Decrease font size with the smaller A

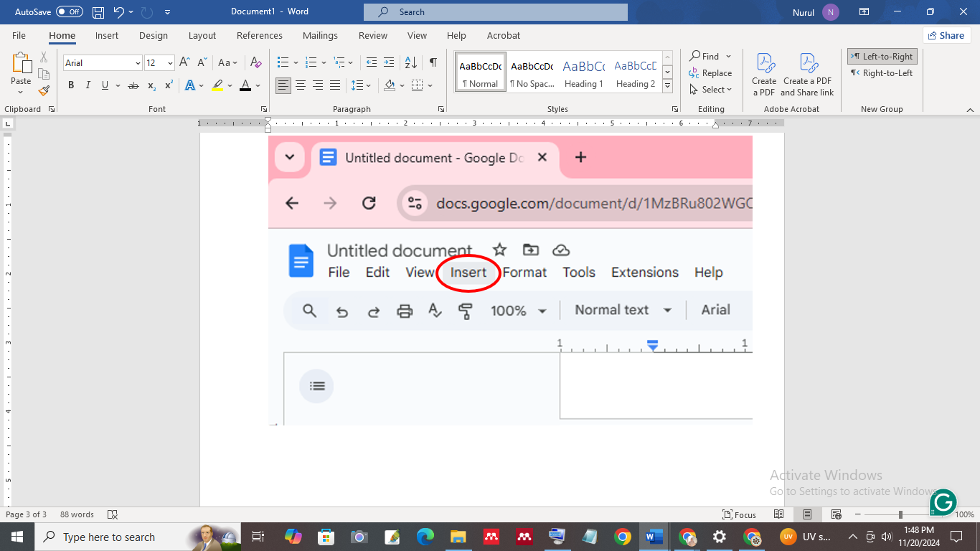[x=203, y=63]
